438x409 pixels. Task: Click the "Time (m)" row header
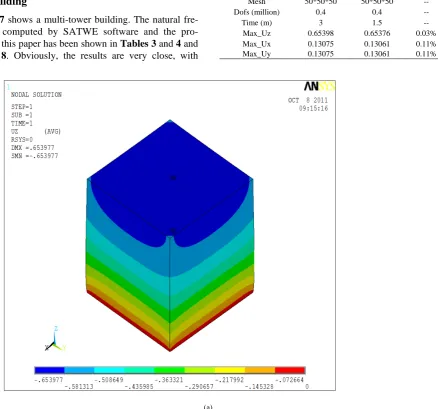(x=257, y=23)
